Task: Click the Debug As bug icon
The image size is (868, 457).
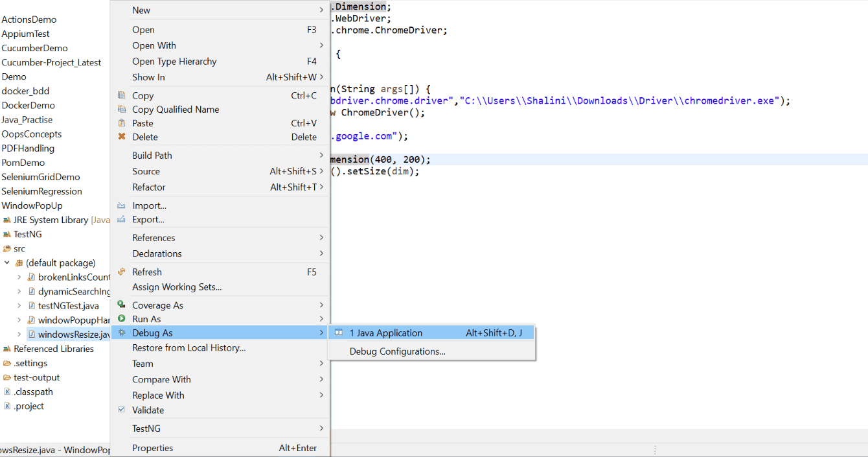Action: click(122, 333)
